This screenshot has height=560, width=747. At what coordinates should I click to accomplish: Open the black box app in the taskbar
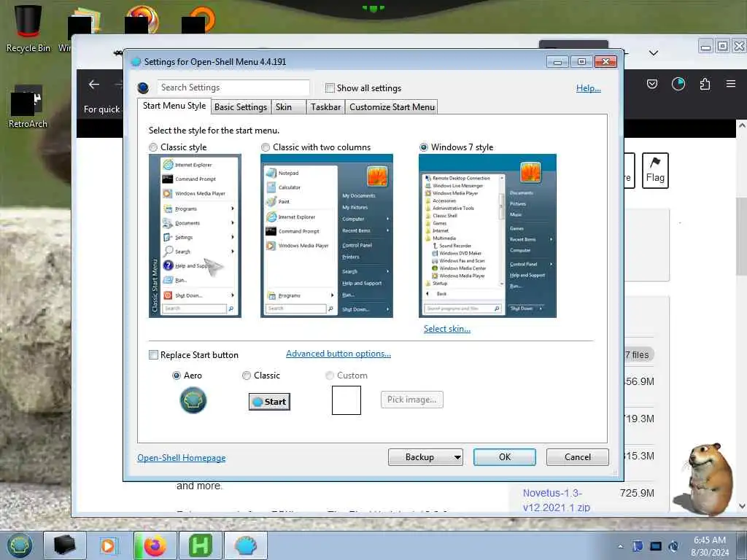[65, 545]
